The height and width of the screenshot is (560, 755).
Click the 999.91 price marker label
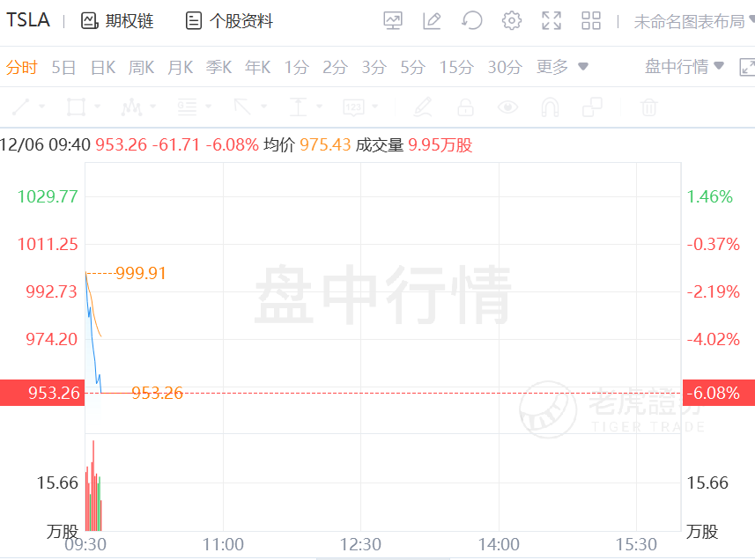coord(141,273)
